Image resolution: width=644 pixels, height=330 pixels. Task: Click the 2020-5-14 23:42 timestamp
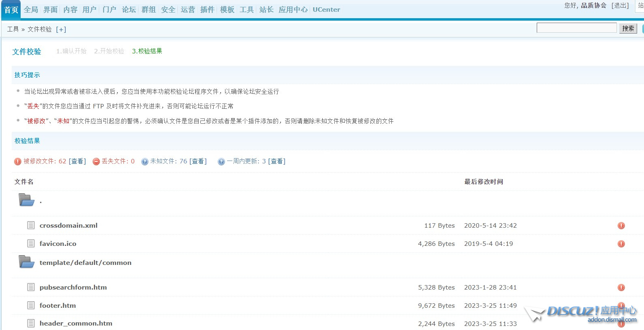click(x=490, y=226)
